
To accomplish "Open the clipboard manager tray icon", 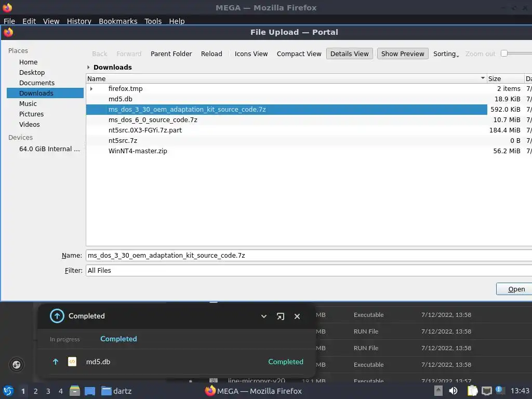I will click(x=472, y=391).
